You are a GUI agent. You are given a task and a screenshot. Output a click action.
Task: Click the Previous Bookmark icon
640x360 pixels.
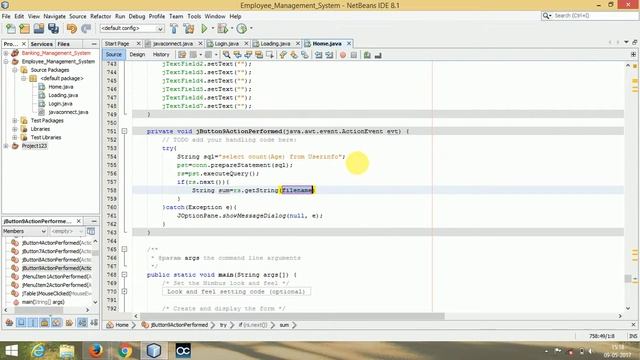pyautogui.click(x=283, y=55)
